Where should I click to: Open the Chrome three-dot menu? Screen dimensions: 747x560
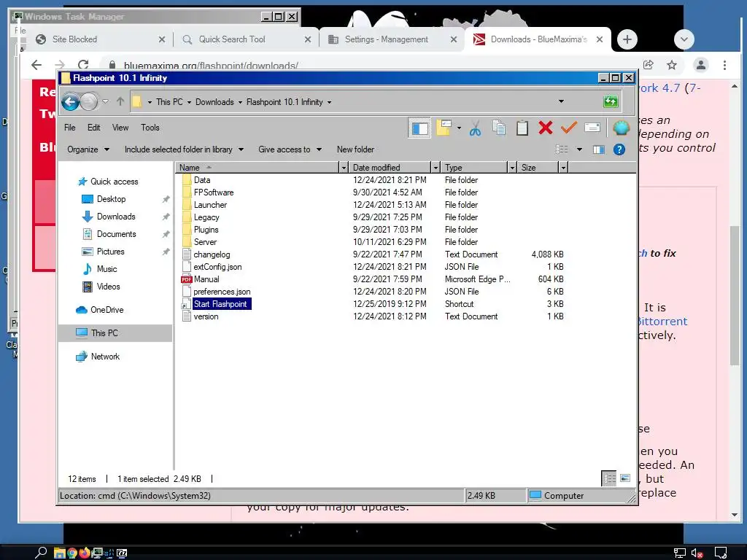pyautogui.click(x=724, y=65)
